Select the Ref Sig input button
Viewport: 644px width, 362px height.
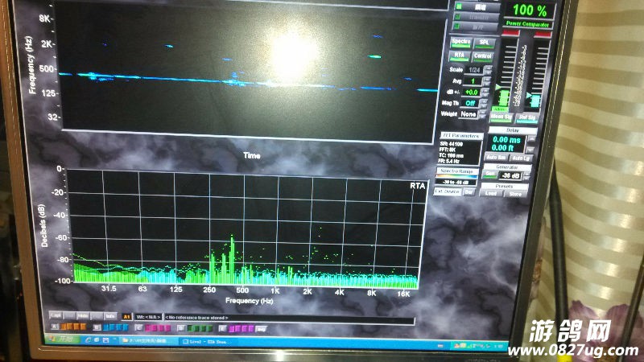(530, 117)
